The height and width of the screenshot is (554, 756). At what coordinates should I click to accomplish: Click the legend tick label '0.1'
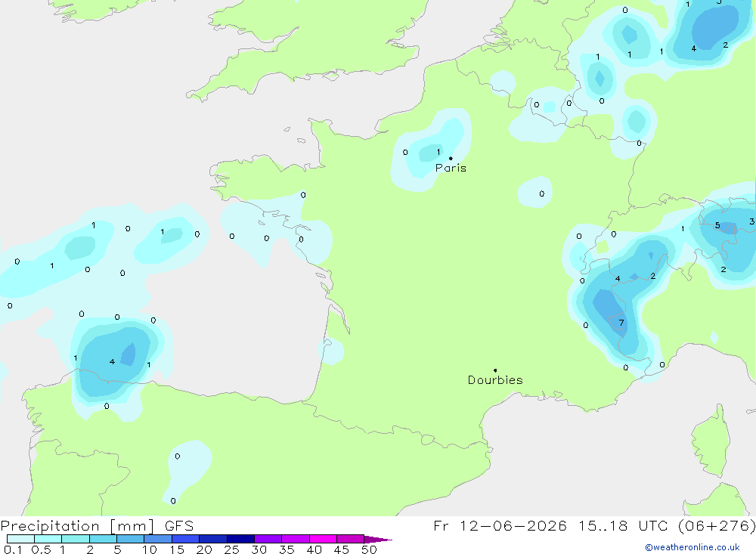[x=13, y=549]
